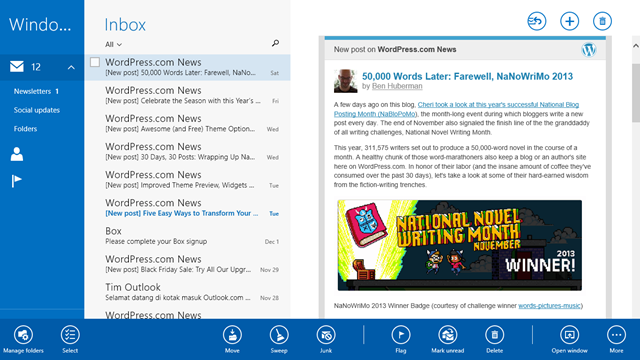The width and height of the screenshot is (640, 360).
Task: Click the reading pane scrollbar thumb
Action: click(636, 92)
